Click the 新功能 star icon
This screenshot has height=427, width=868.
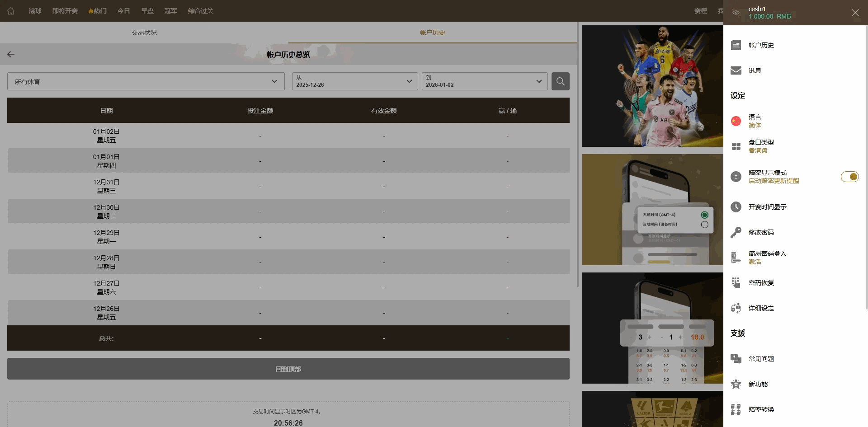pos(736,384)
